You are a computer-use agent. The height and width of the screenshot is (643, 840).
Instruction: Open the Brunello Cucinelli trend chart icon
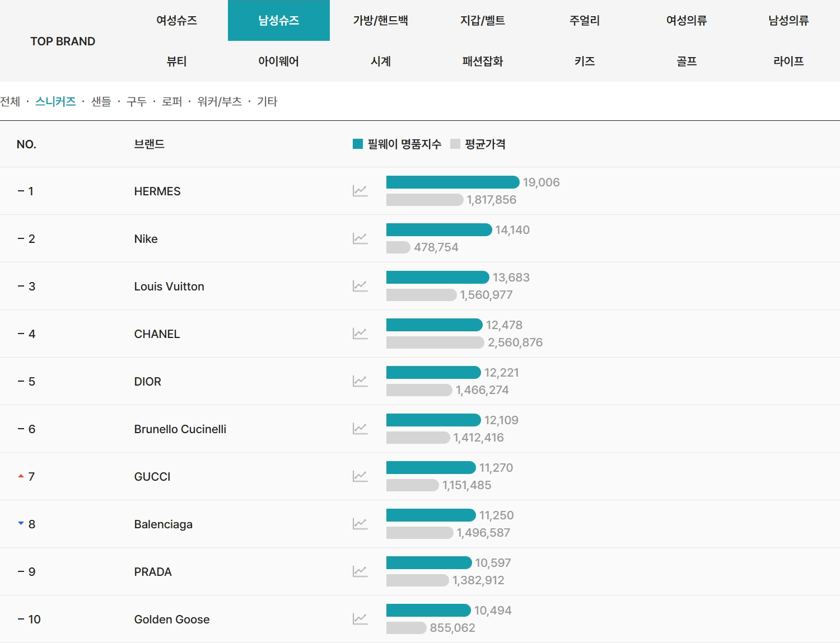[360, 429]
